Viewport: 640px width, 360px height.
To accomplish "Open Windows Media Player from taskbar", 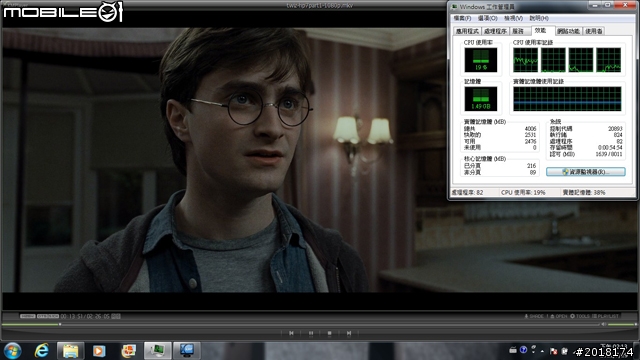I will click(99, 351).
